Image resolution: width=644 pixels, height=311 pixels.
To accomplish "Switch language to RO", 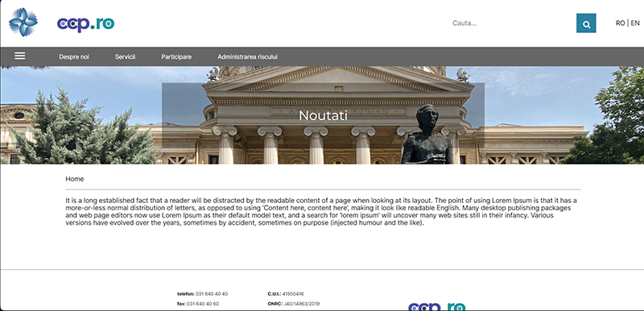I will [x=620, y=23].
